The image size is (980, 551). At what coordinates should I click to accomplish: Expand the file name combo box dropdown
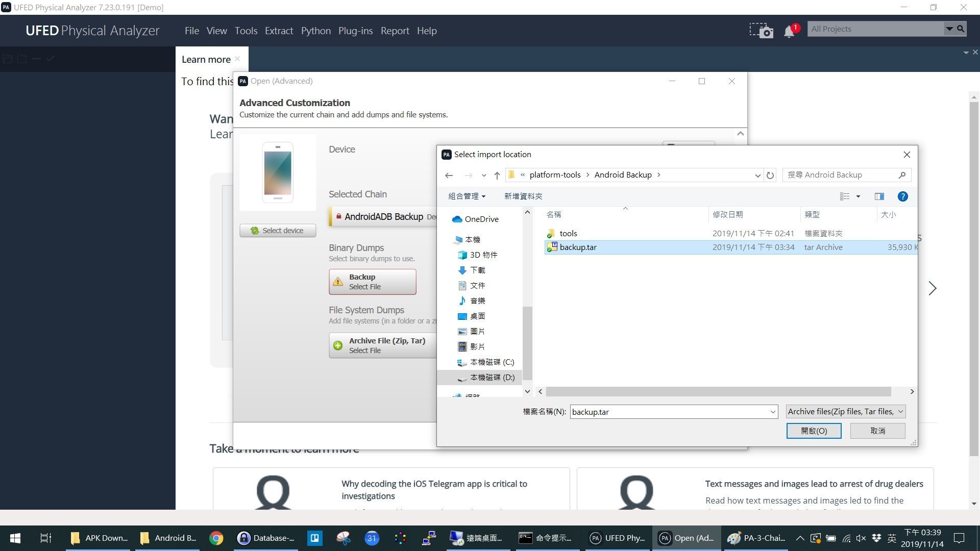(x=773, y=412)
